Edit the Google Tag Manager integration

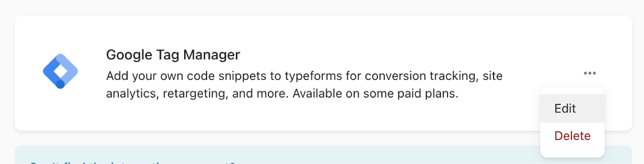coord(565,108)
